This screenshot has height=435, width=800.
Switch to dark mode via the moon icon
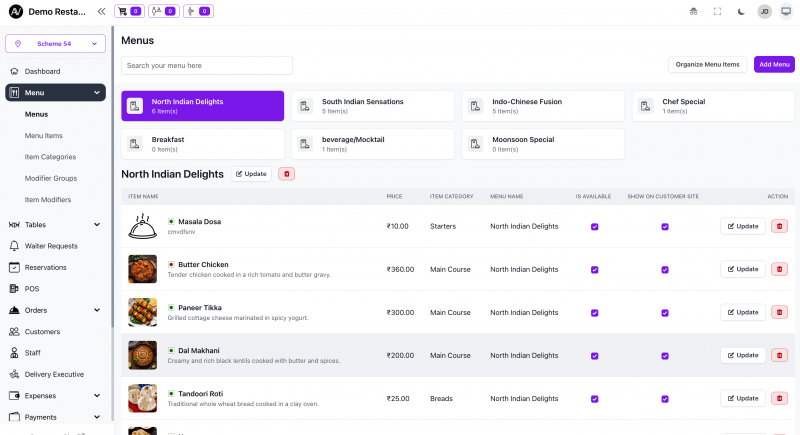point(741,11)
